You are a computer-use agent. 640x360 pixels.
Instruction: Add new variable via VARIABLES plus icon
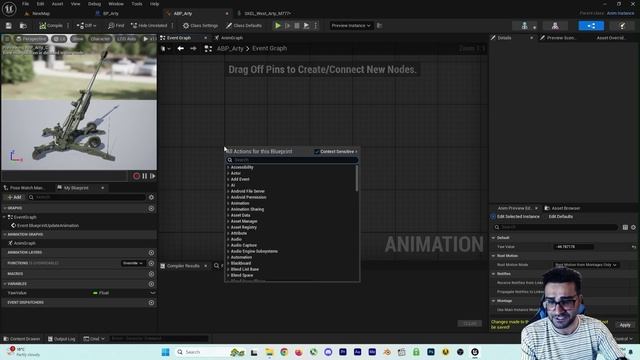[x=151, y=284]
